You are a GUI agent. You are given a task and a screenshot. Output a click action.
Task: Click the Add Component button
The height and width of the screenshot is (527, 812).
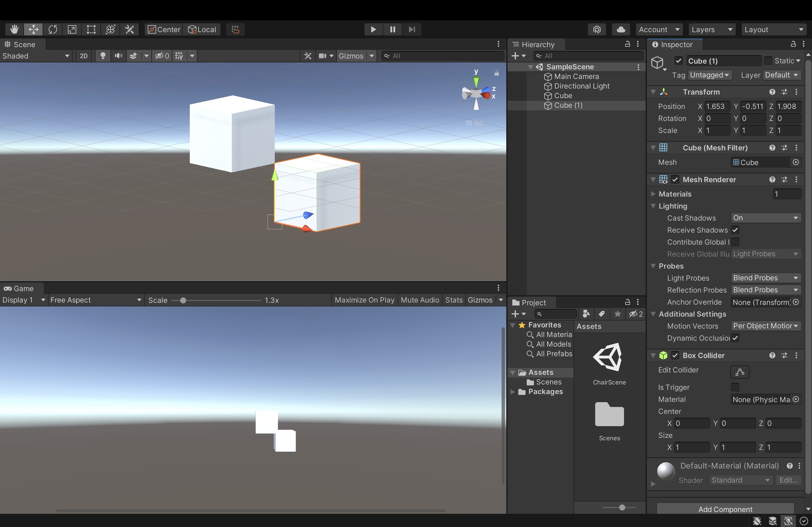pyautogui.click(x=725, y=509)
